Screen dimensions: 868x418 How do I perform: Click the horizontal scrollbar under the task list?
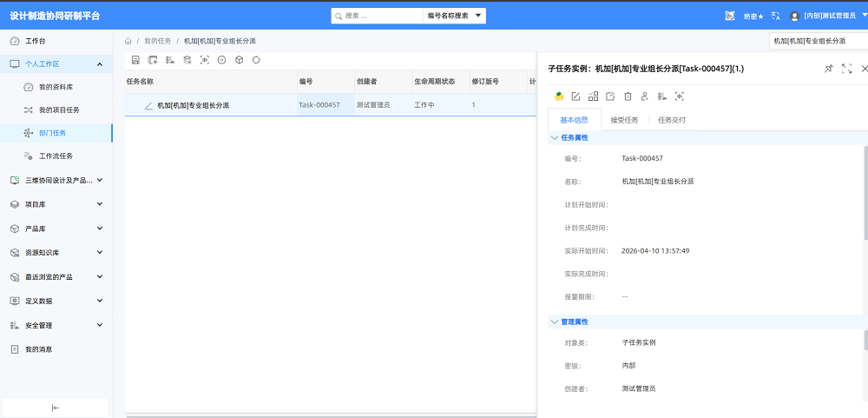[331, 415]
